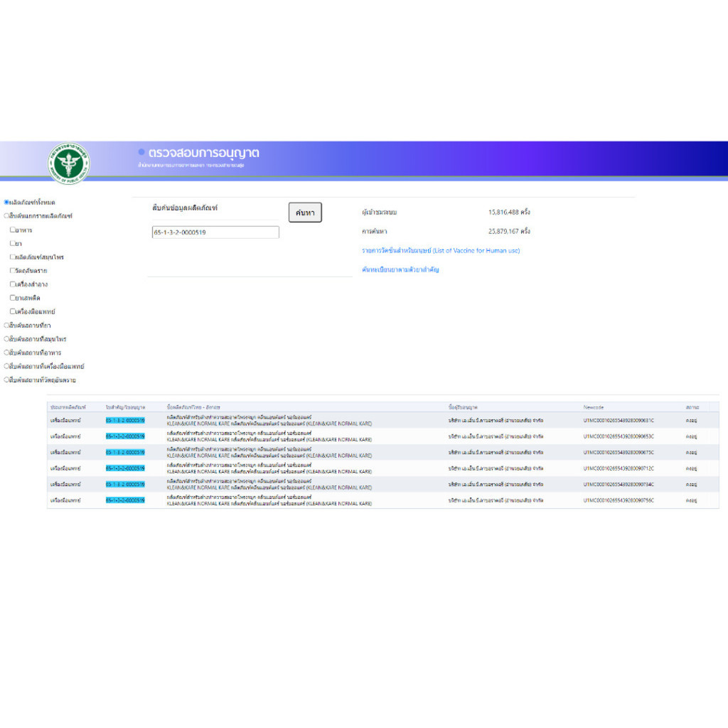Select the สืบค้นสถานที่เครื่องมือแพทย์ radio option
Screen dimensions: 728x728
(6, 366)
